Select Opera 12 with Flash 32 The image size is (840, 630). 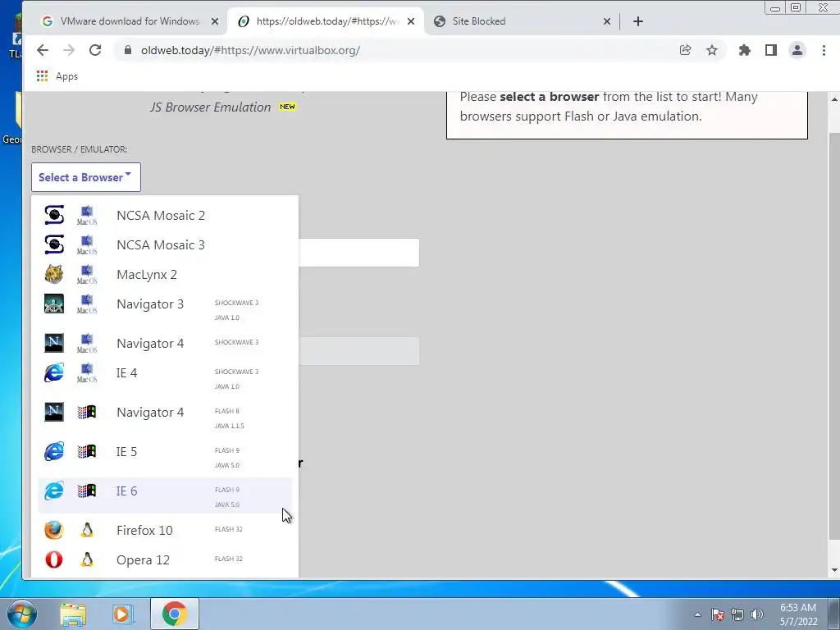coord(165,559)
